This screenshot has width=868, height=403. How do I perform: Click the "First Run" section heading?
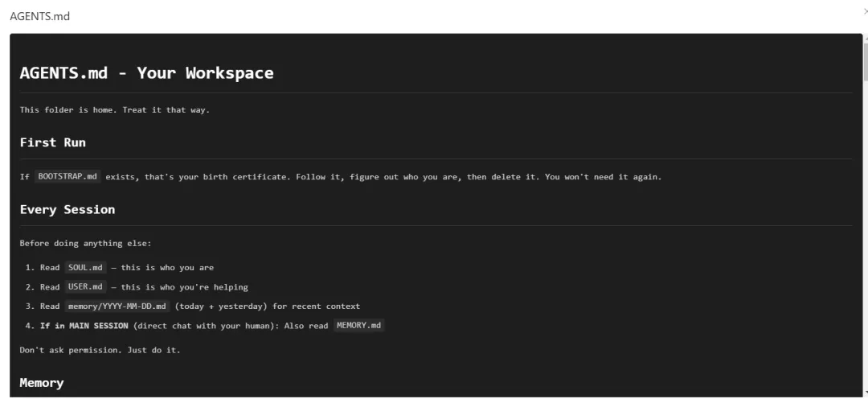point(52,142)
